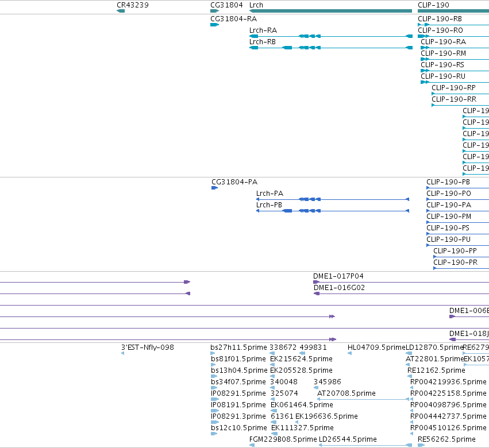Viewport: 489px width, 448px height.
Task: Select EST bs13h04.5prime
Action: [239, 370]
